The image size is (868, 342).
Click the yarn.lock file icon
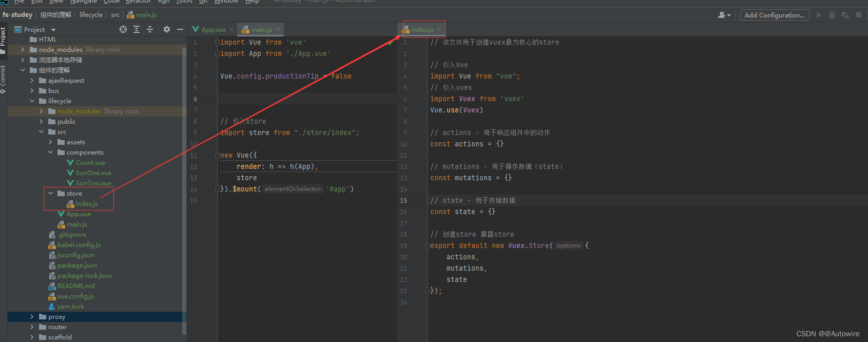tap(52, 307)
